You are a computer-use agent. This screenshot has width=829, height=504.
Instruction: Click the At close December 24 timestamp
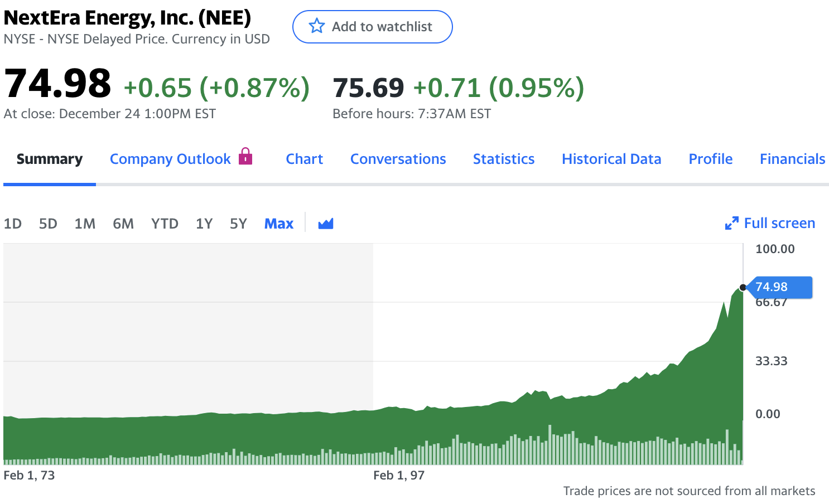pos(110,114)
